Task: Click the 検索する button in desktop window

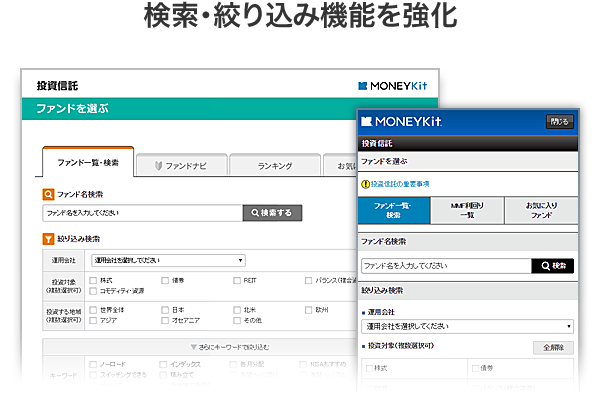Action: [272, 213]
